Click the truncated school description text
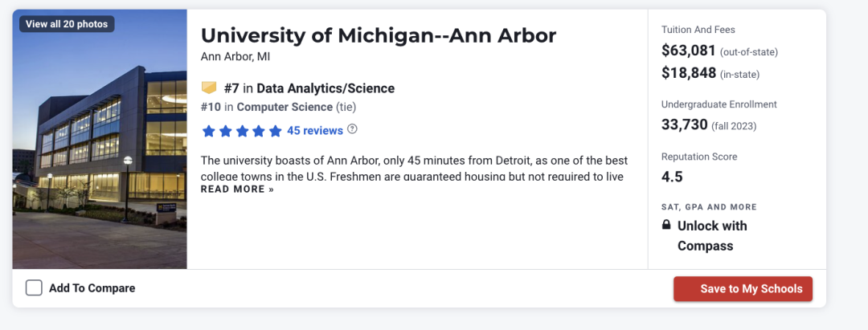868x330 pixels. 414,168
